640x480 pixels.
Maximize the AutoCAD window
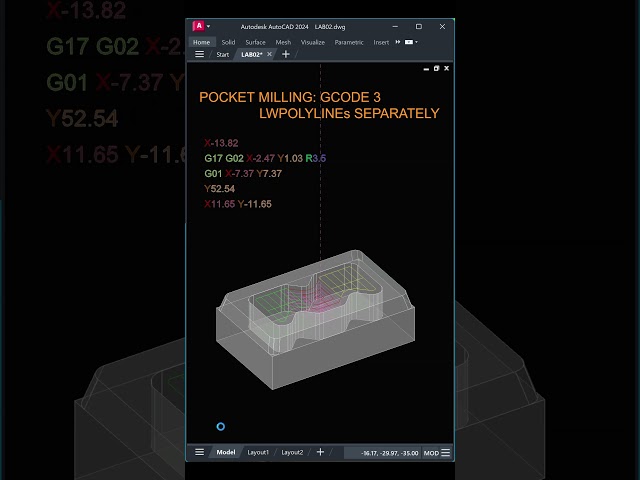click(419, 27)
